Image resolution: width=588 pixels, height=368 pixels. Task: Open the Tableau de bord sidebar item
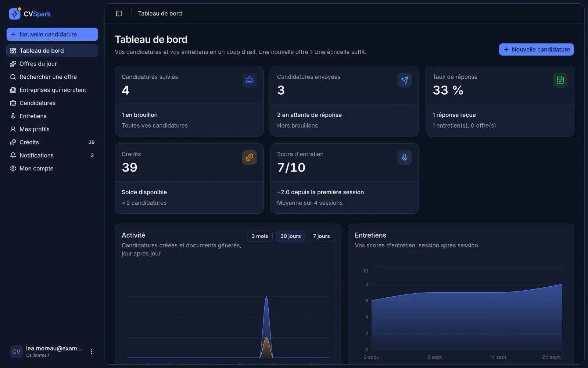click(52, 51)
